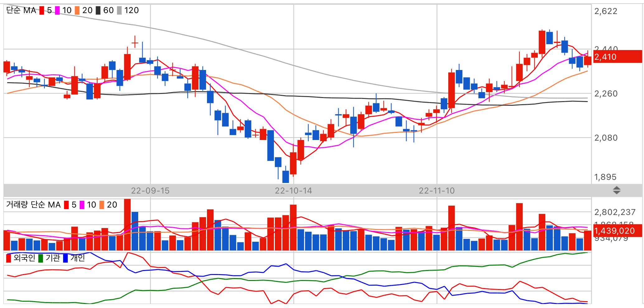Screen dimensions: 644x308
Task: Click the magenta MA 10 legend swatch
Action: click(x=57, y=11)
